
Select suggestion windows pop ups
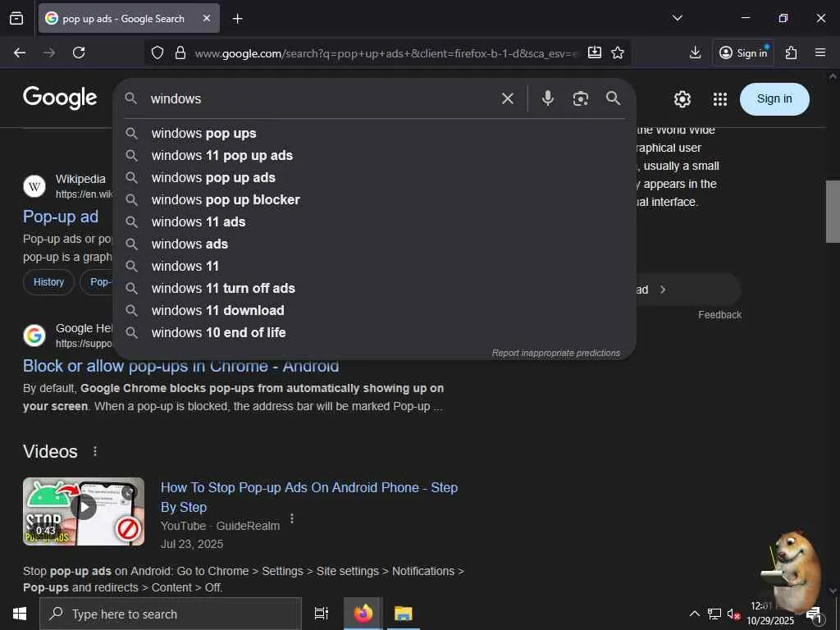pos(374,134)
